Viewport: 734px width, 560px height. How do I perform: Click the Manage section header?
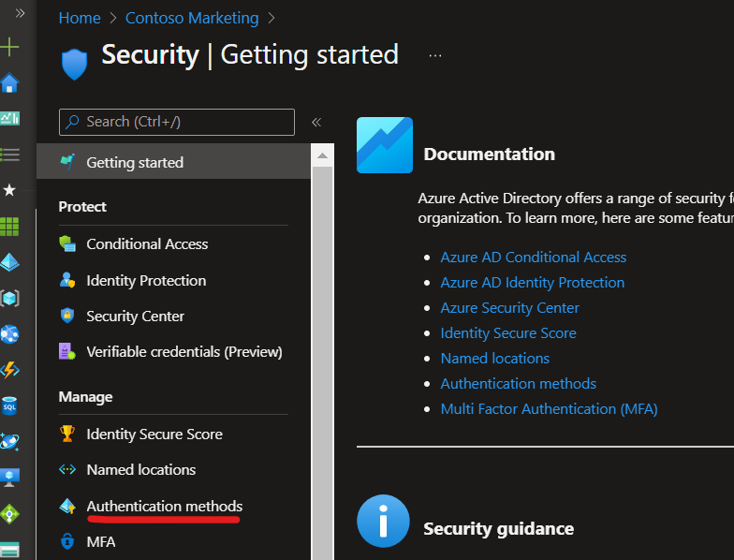86,397
